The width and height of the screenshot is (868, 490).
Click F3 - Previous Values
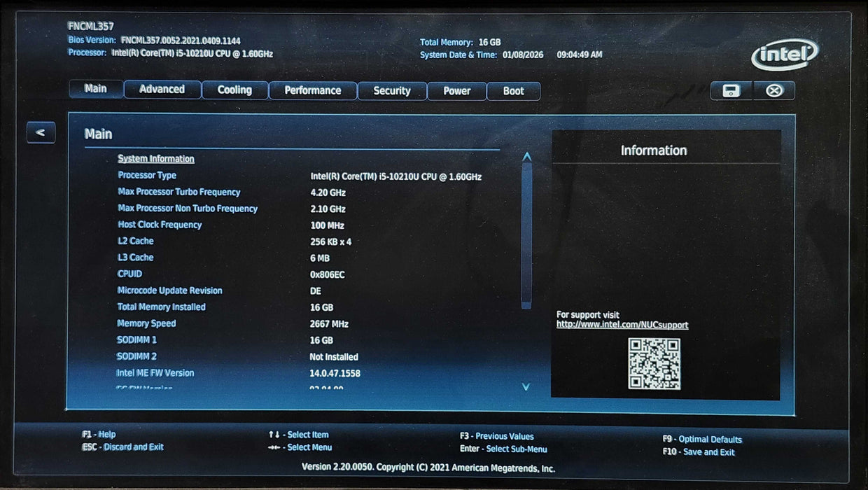point(497,436)
